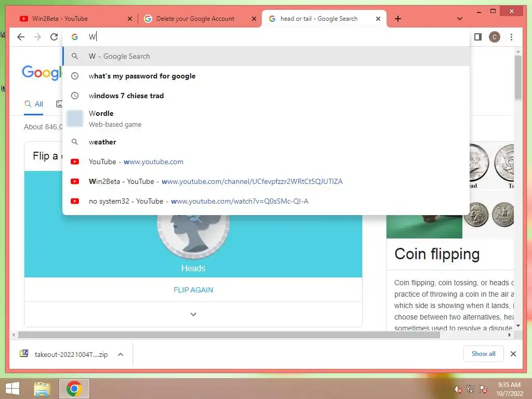Open Chrome's three-dot menu

511,37
